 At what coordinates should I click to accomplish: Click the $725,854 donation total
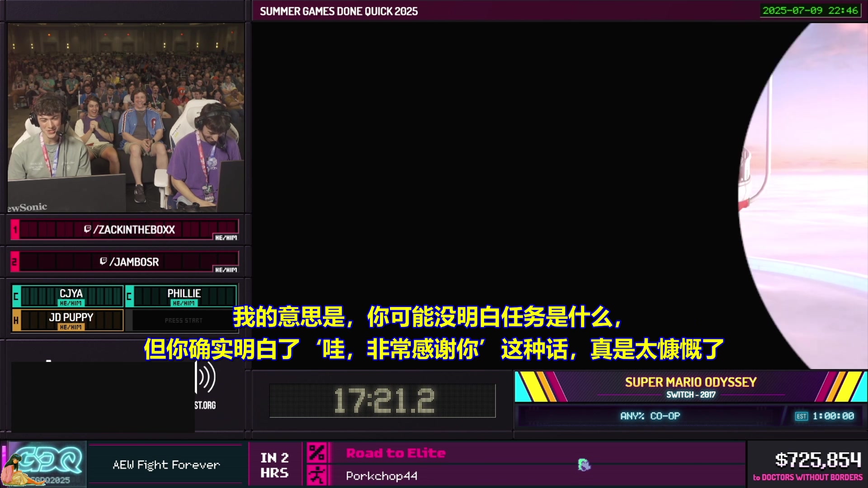click(818, 460)
